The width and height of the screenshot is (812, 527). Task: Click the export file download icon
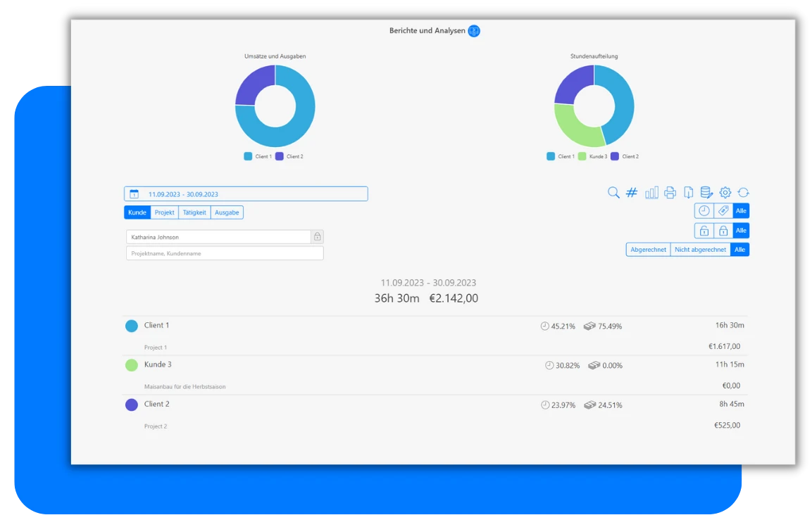pos(688,193)
